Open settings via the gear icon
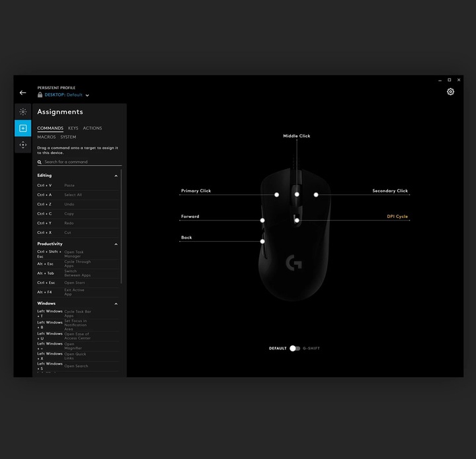The height and width of the screenshot is (459, 476). (450, 92)
